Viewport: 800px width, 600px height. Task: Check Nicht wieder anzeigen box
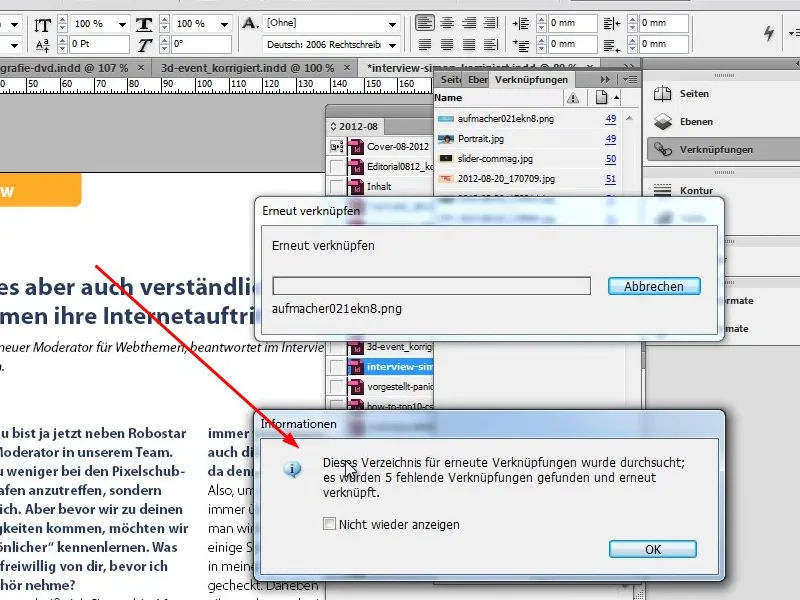tap(329, 524)
